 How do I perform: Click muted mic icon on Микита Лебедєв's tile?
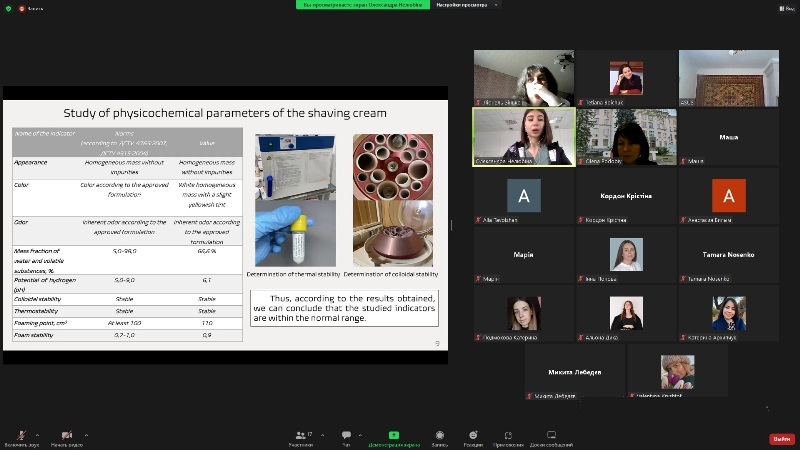point(530,396)
